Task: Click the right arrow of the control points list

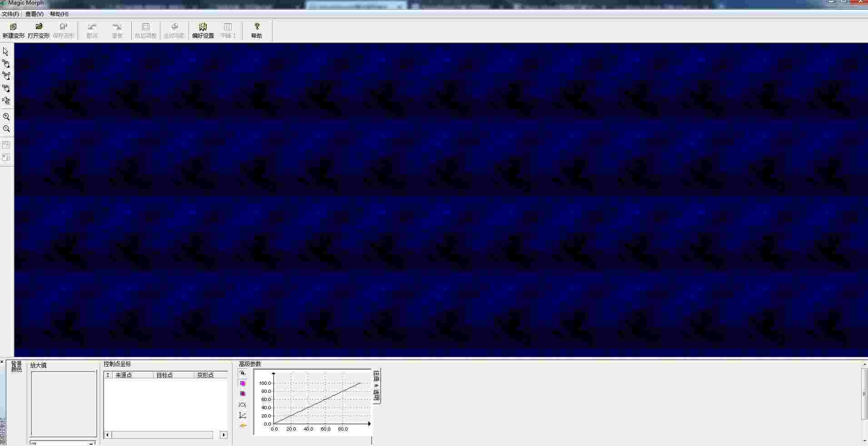Action: (x=223, y=435)
